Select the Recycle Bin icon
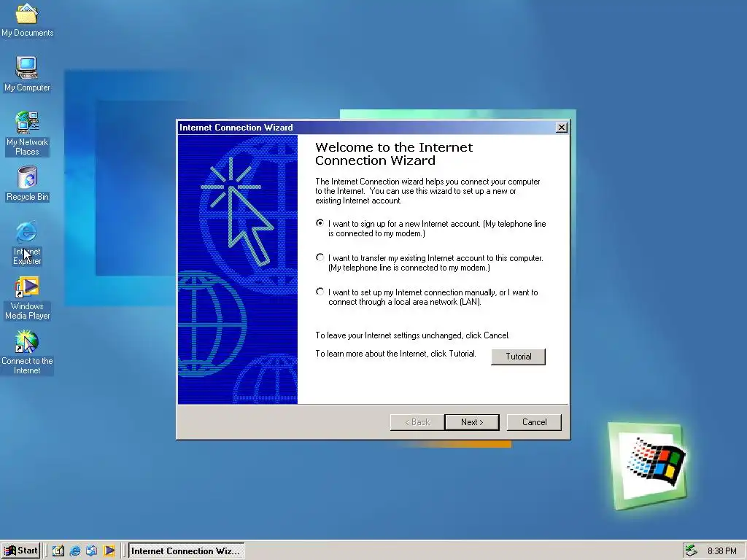 [x=27, y=183]
